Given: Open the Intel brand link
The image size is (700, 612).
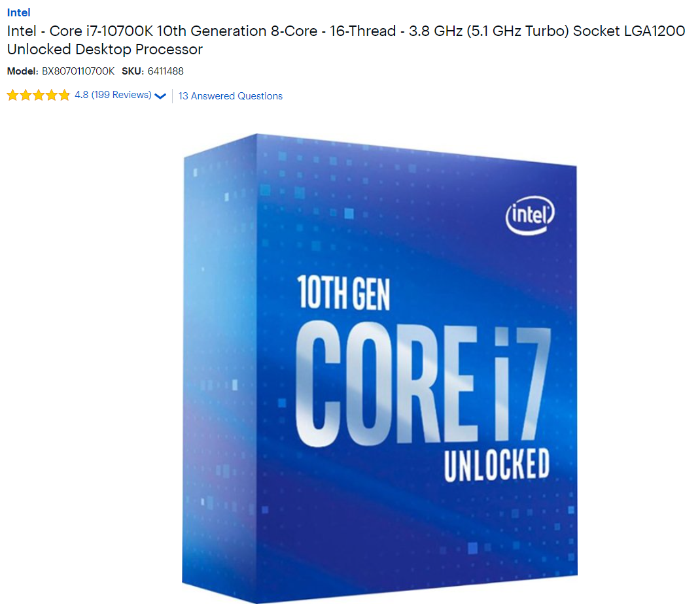Looking at the screenshot, I should click(18, 12).
